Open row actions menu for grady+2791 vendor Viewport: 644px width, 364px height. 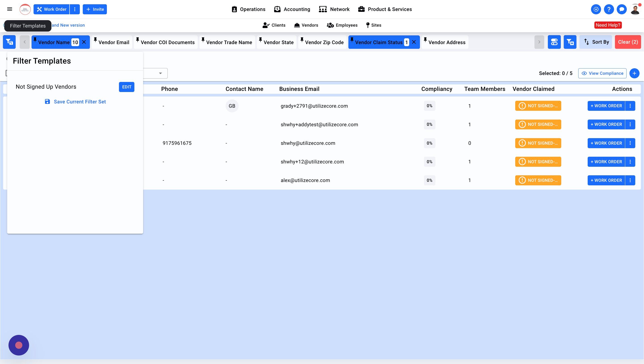point(630,106)
